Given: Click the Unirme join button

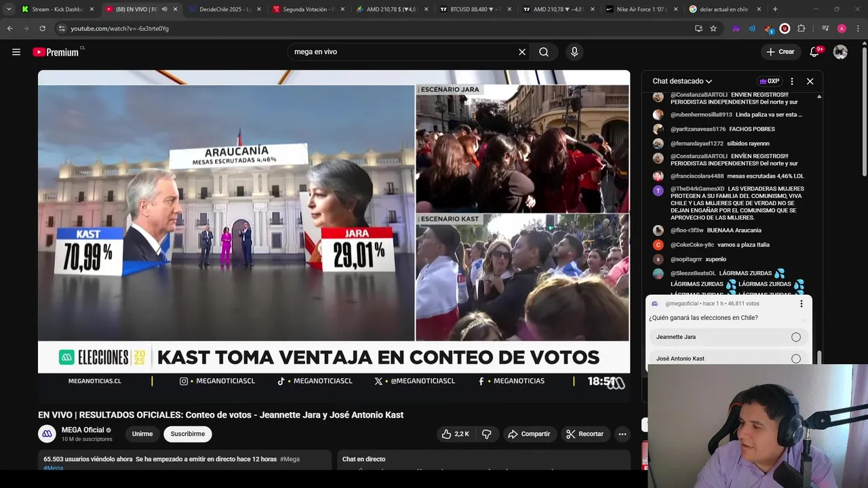Looking at the screenshot, I should 142,434.
